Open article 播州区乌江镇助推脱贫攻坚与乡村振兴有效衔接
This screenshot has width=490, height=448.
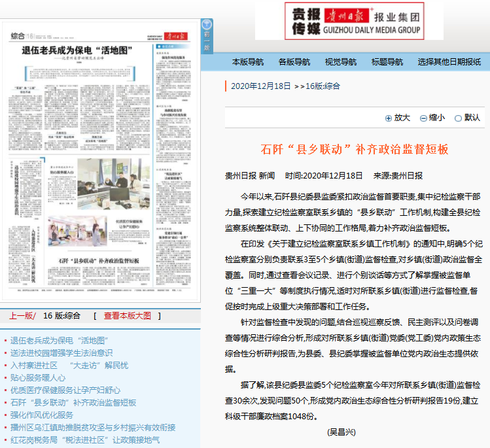[93, 427]
